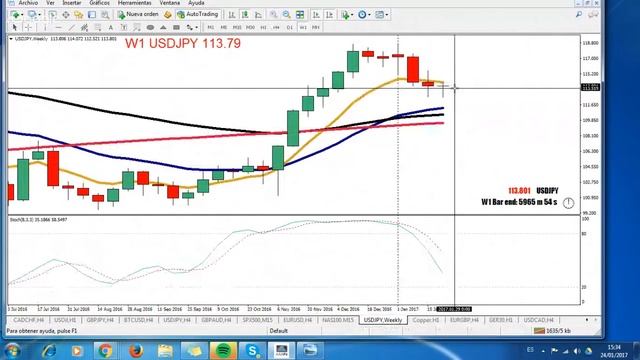Screen dimensions: 640x360
Task: Click the Nueva orden button
Action: click(x=138, y=15)
